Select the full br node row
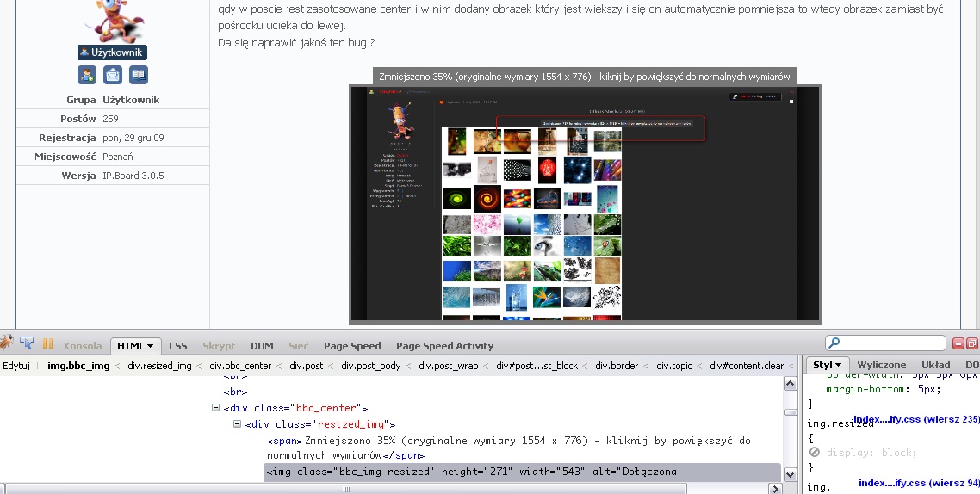 coord(236,392)
